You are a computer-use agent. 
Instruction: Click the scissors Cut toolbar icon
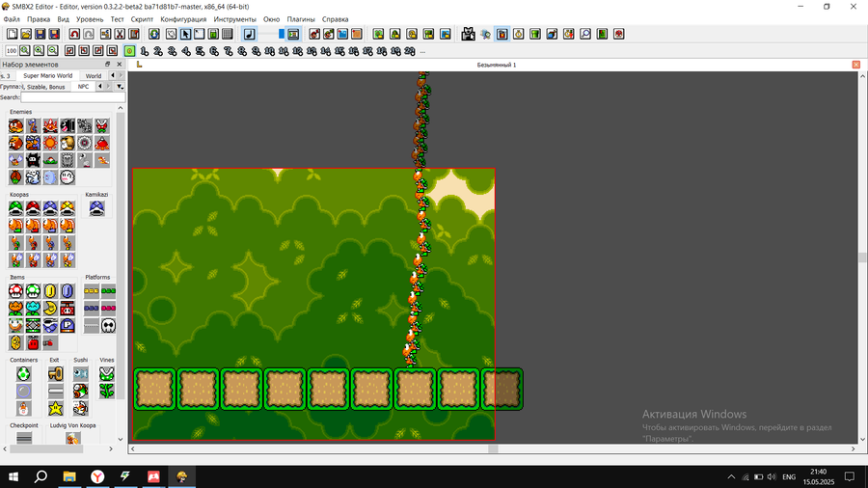120,35
